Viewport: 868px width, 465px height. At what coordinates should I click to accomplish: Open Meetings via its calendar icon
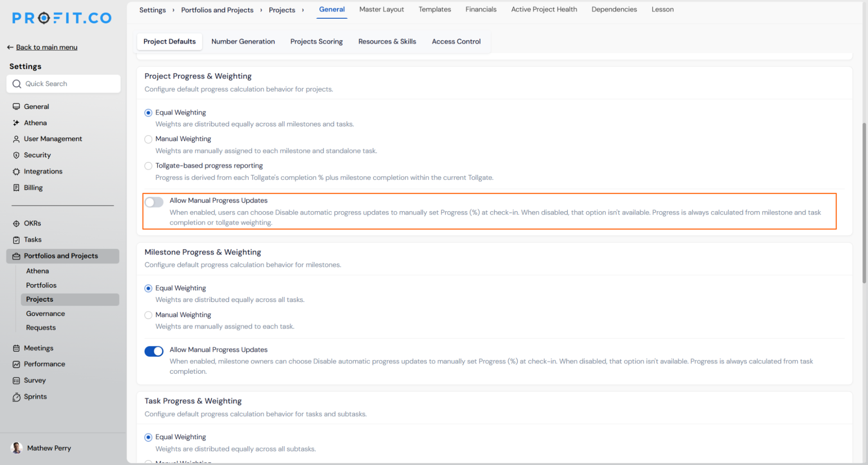pos(16,348)
